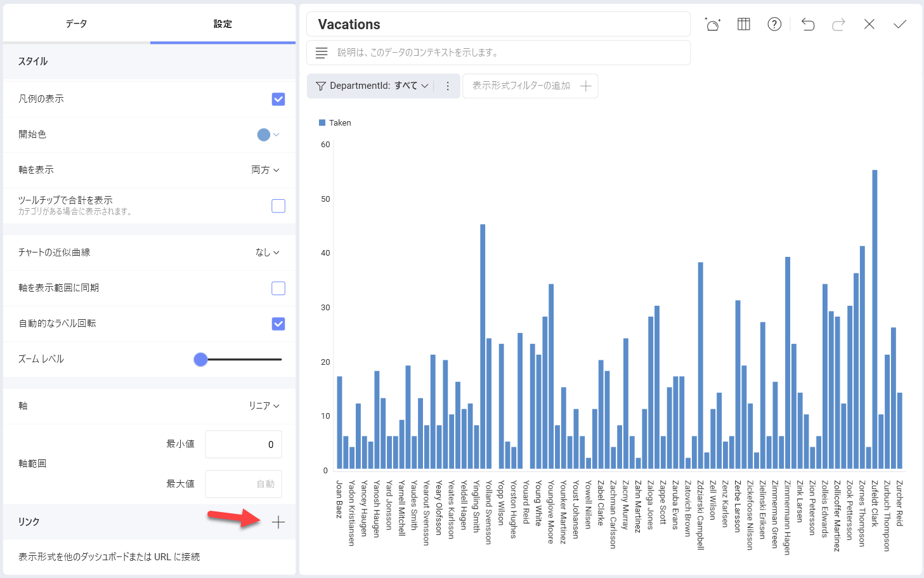924x578 pixels.
Task: Open the help question mark icon
Action: [774, 24]
